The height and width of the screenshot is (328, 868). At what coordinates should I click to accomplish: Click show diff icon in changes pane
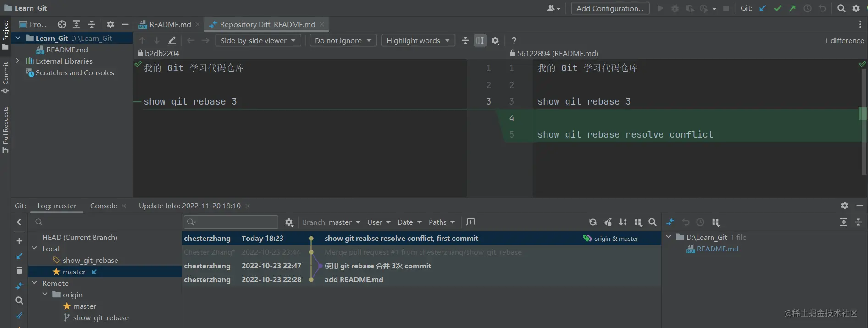click(670, 222)
